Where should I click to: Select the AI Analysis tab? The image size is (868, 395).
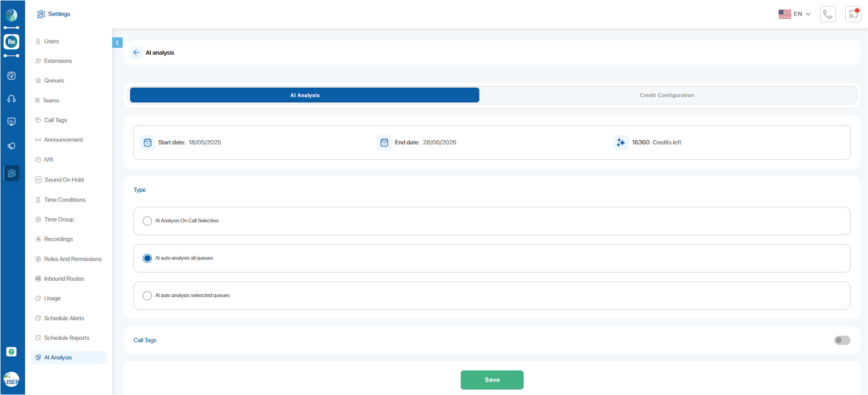[304, 95]
